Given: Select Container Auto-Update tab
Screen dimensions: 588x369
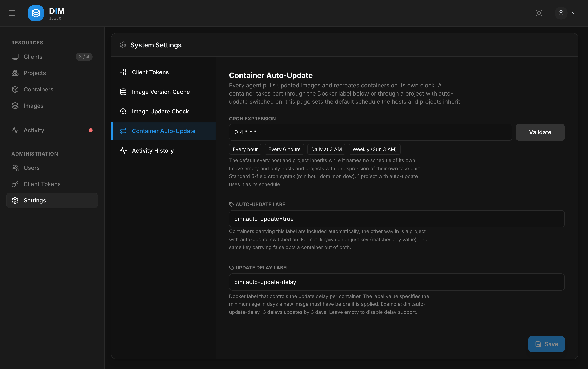Looking at the screenshot, I should pyautogui.click(x=164, y=131).
